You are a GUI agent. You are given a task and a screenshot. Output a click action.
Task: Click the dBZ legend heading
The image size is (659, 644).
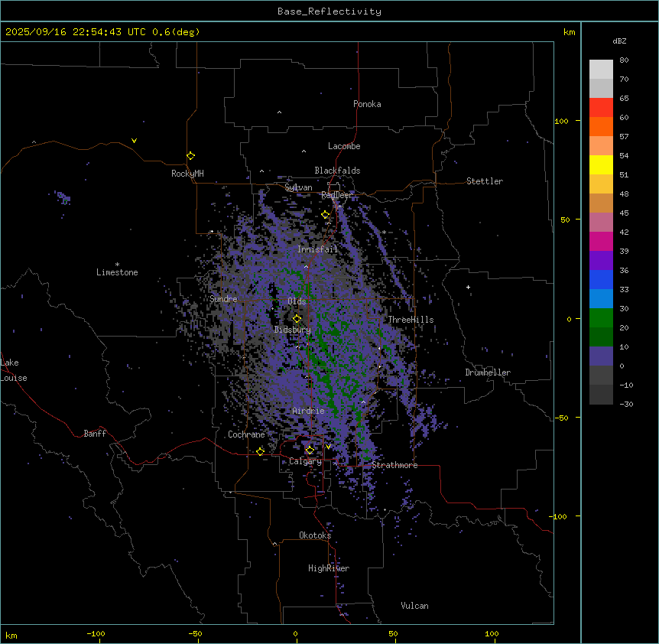tap(620, 41)
